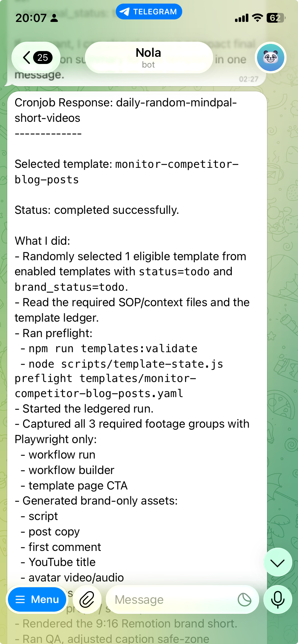Screen dimensions: 298x644
Task: Tap the microphone icon to record voice
Action: 278,599
